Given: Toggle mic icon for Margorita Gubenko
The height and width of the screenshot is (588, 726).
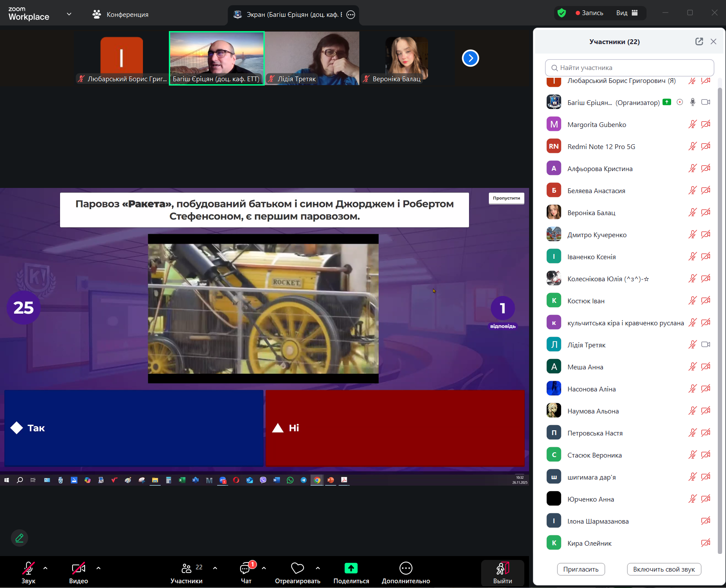Looking at the screenshot, I should [692, 124].
